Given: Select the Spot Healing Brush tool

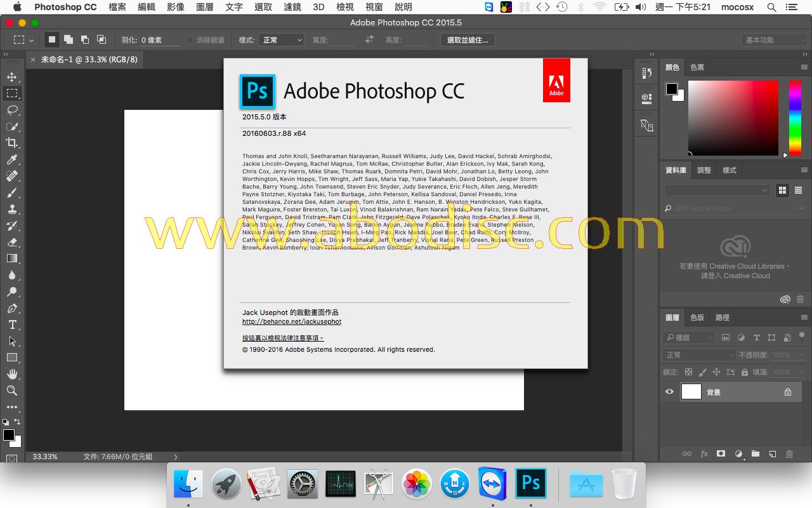Looking at the screenshot, I should tap(11, 176).
